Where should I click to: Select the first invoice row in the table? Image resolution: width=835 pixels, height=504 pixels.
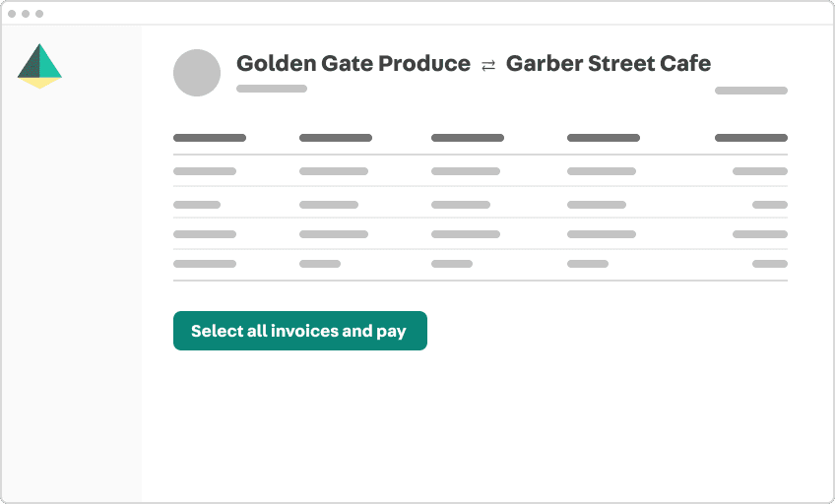[481, 171]
